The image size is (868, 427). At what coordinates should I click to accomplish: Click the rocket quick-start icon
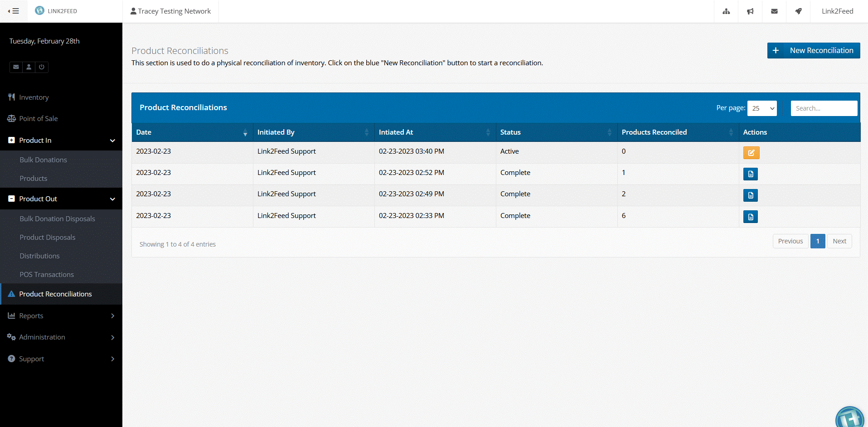coord(798,11)
